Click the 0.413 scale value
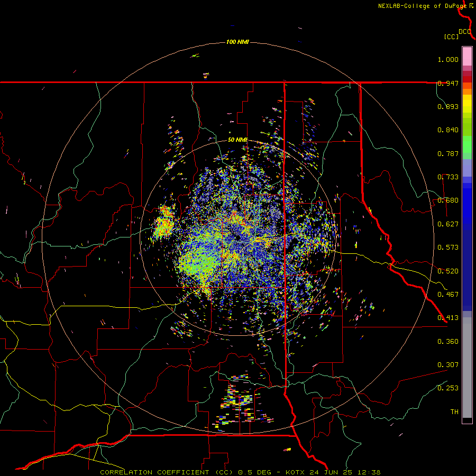The height and width of the screenshot is (476, 476). point(448,318)
